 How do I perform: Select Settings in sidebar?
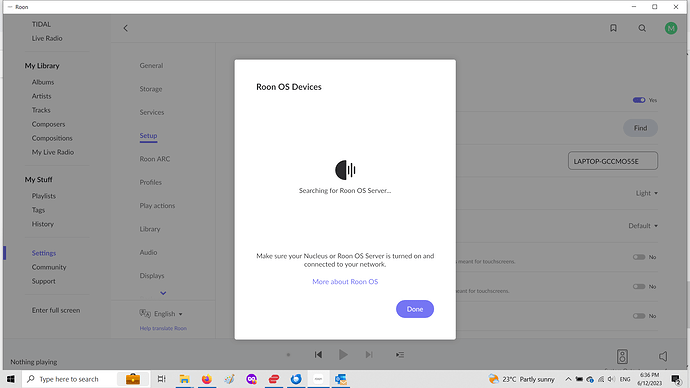pos(44,253)
